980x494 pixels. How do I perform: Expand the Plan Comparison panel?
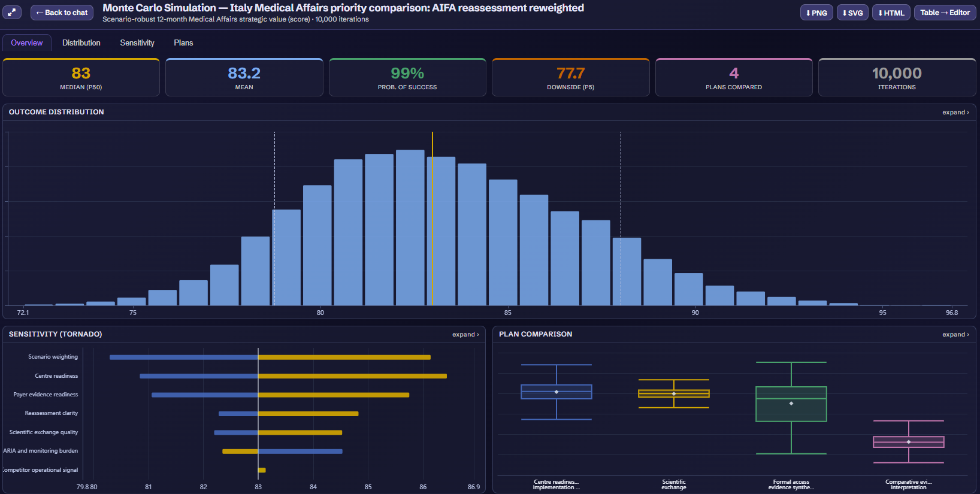tap(955, 335)
